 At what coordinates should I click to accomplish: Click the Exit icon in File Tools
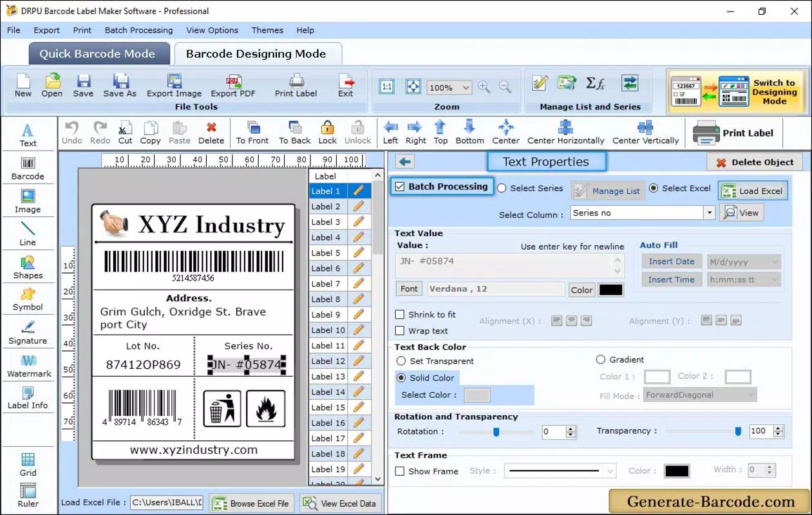pos(346,81)
